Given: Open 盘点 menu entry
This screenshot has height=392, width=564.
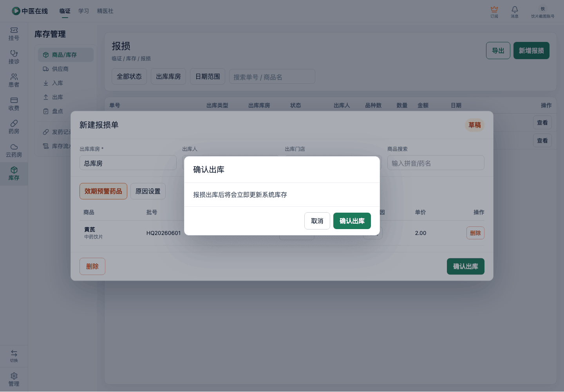Looking at the screenshot, I should (x=66, y=111).
